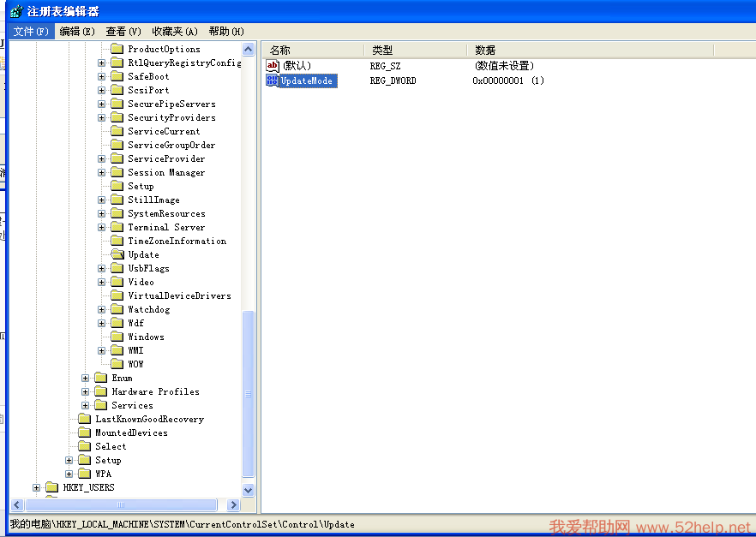
Task: Click the Hardware Profiles folder icon
Action: [x=101, y=391]
